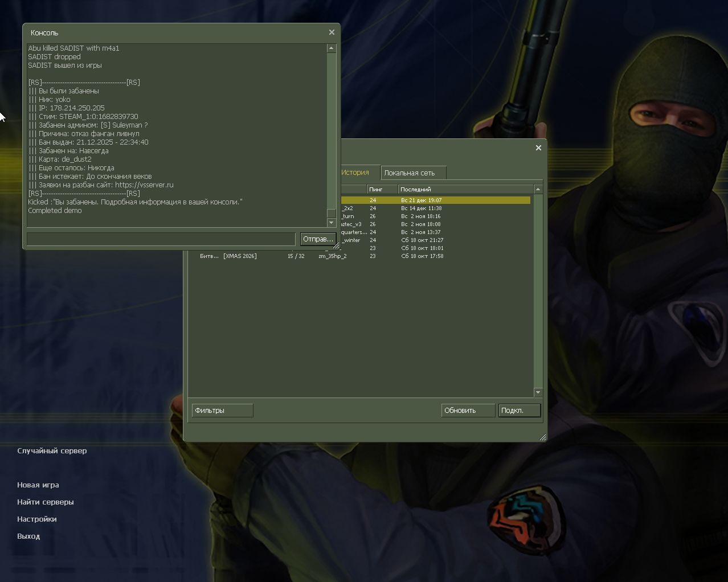Image resolution: width=728 pixels, height=582 pixels.
Task: Click the console scrollbar up arrow
Action: (332, 48)
